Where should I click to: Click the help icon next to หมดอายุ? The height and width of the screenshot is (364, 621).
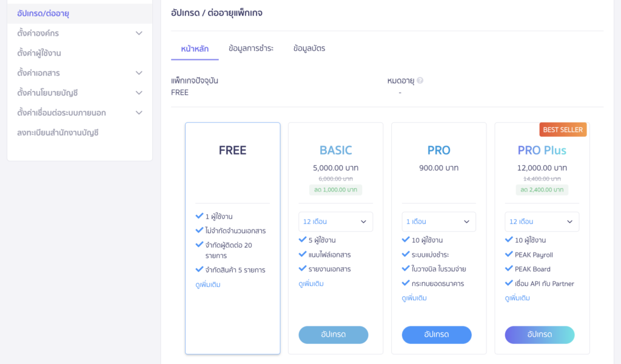(420, 81)
